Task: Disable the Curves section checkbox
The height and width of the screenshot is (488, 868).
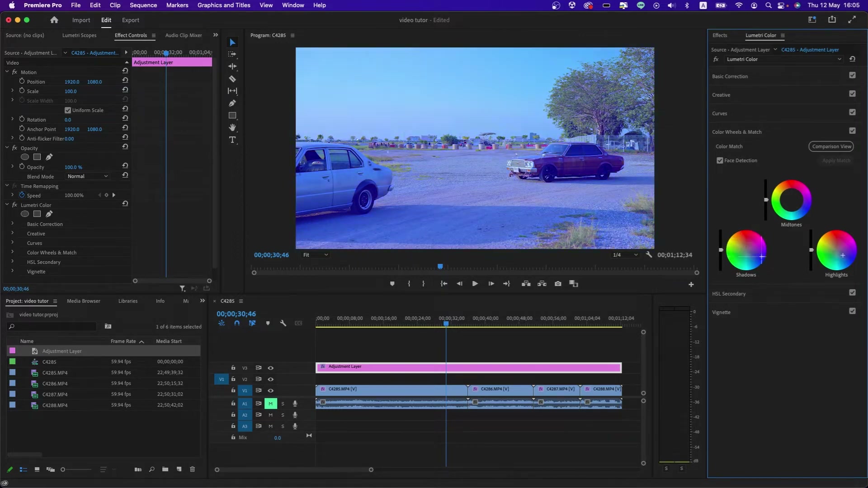Action: (852, 113)
